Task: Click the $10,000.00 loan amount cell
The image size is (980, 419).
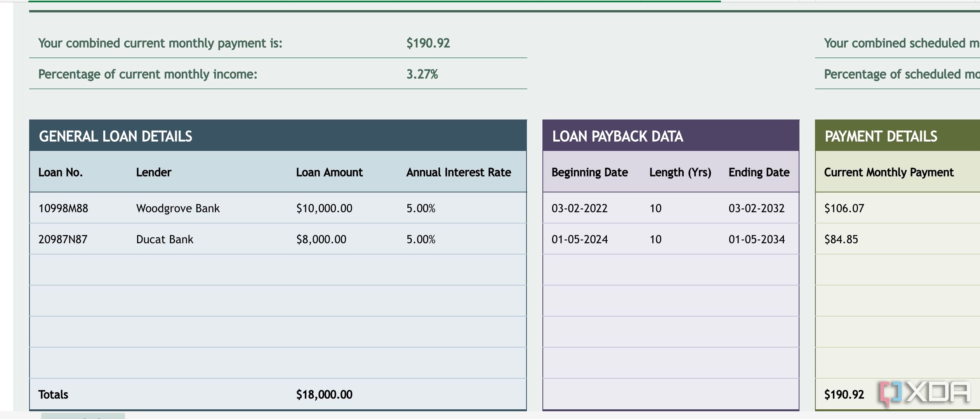Action: (x=324, y=208)
